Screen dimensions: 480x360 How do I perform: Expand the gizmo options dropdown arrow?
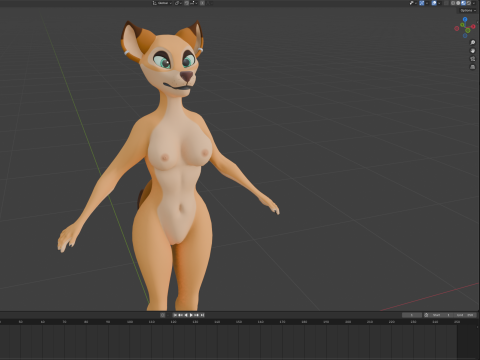point(427,3)
